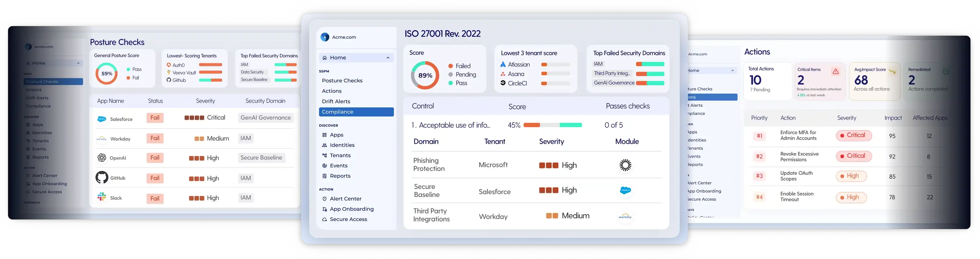This screenshot has width=980, height=259.
Task: Click the Fail badge in the Salesforce row
Action: tap(155, 118)
